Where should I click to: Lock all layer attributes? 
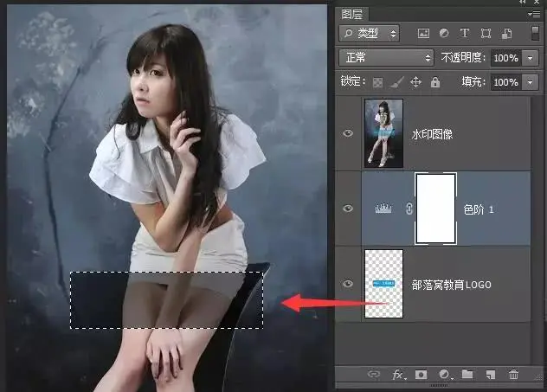pos(435,82)
